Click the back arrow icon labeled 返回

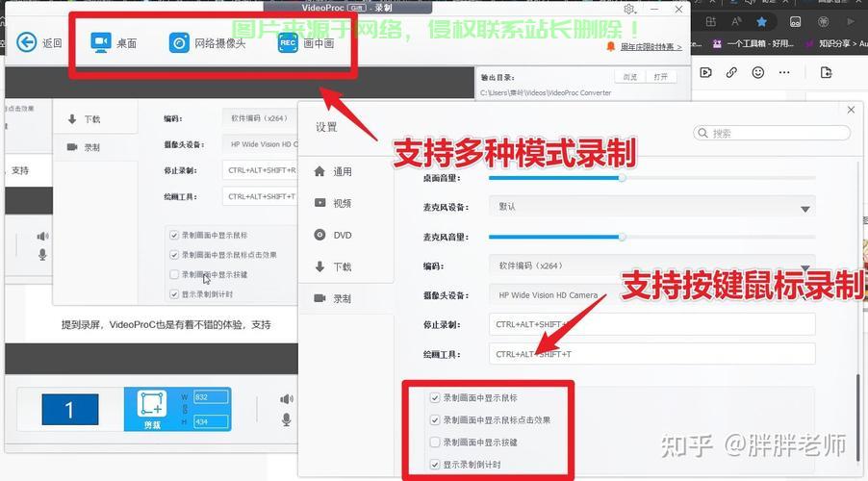point(27,42)
